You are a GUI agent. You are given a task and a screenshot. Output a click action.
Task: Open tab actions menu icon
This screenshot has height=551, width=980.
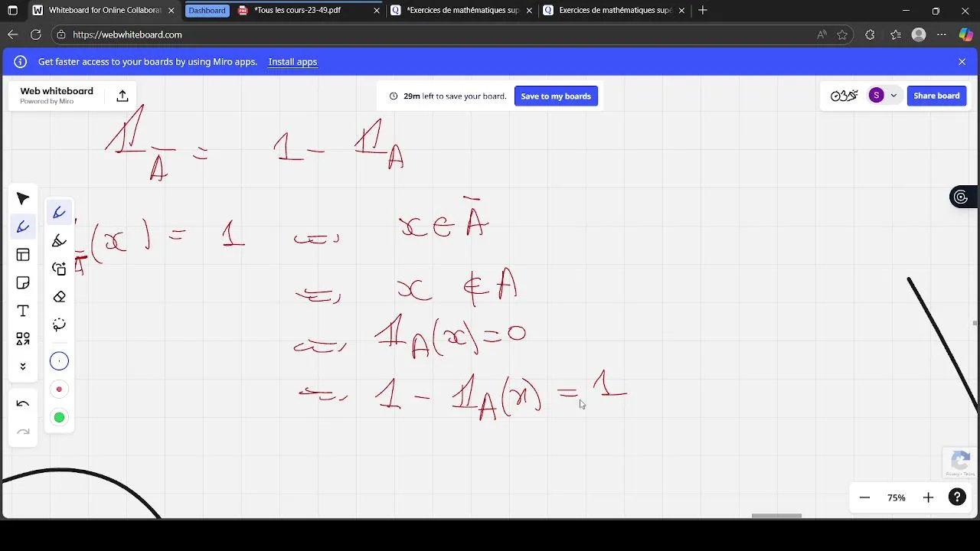click(x=12, y=11)
